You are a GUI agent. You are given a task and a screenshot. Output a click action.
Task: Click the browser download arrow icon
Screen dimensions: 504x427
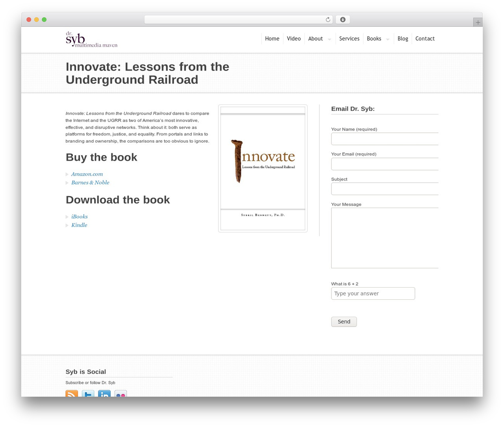coord(343,20)
